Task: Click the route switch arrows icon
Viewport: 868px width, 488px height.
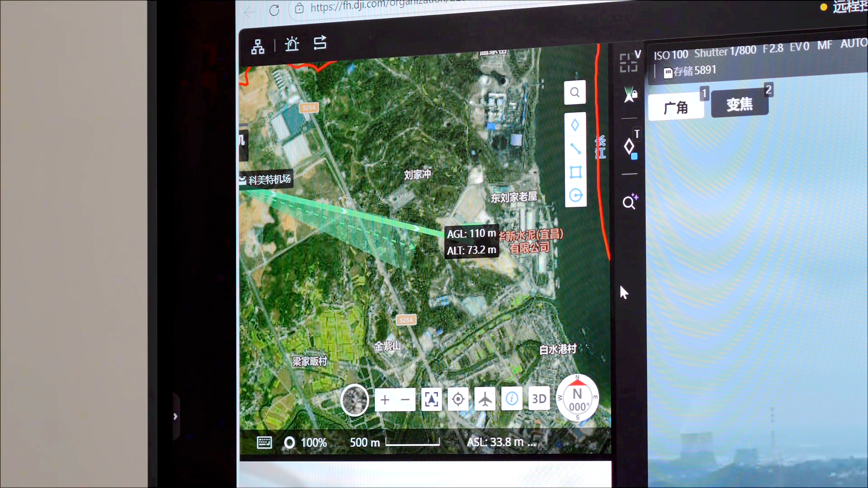Action: point(320,43)
